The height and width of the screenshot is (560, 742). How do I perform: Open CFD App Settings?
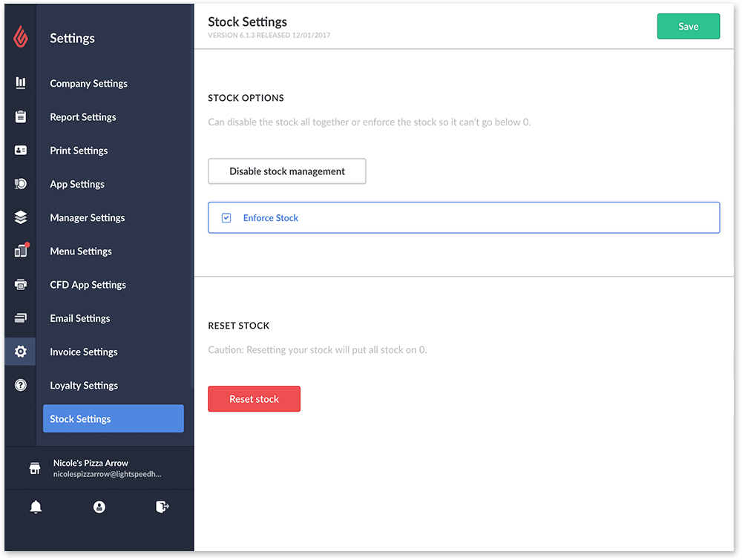pos(88,285)
